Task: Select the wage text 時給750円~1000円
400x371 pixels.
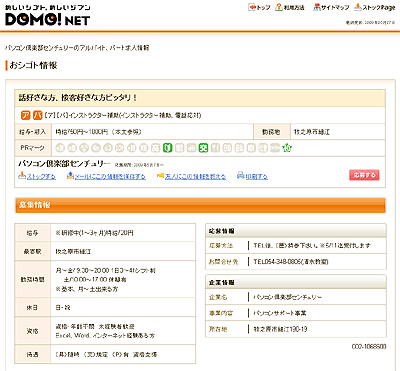Action: tap(82, 132)
